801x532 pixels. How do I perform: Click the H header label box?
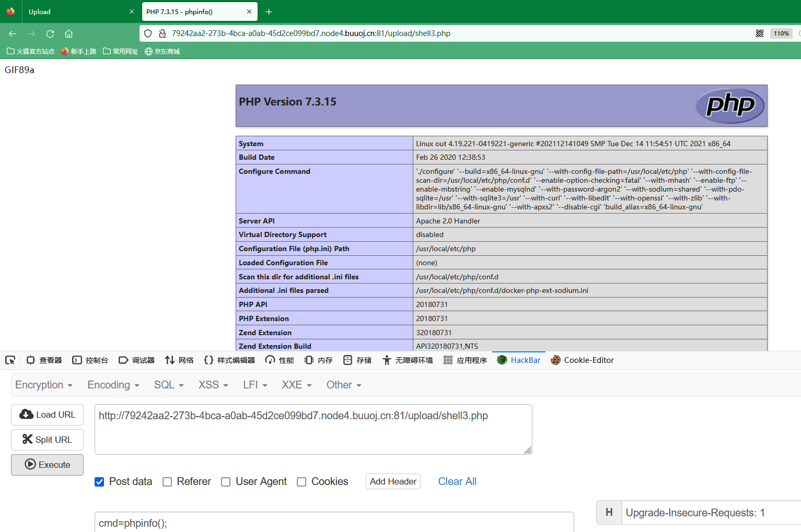pyautogui.click(x=609, y=513)
